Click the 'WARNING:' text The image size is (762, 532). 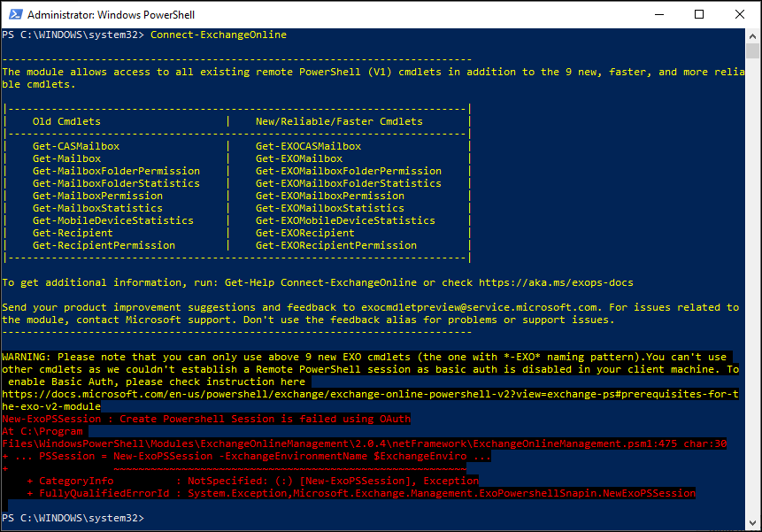pos(27,357)
